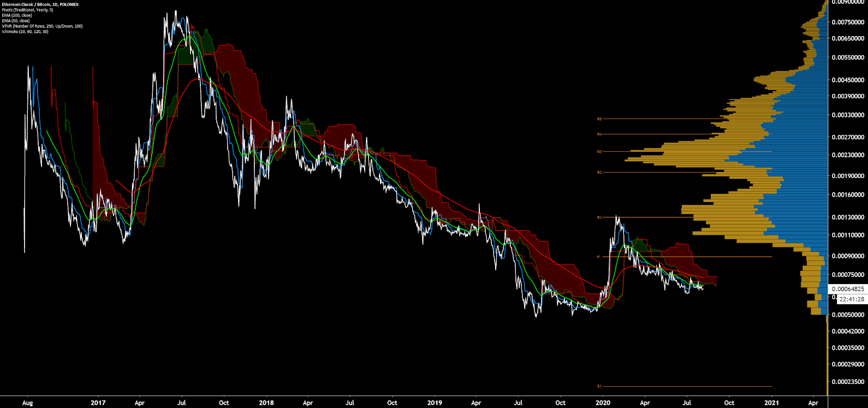Select the EMA (200, close) indicator label

point(17,15)
